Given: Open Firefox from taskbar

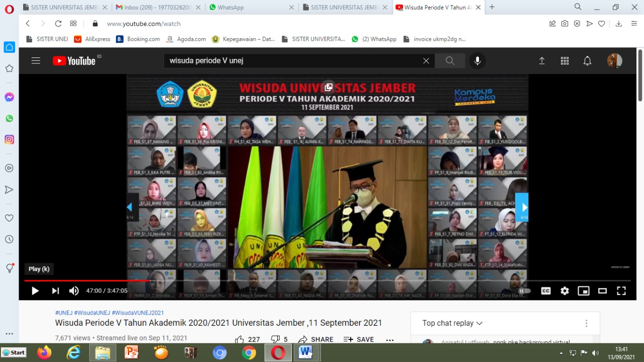Looking at the screenshot, I should [44, 352].
